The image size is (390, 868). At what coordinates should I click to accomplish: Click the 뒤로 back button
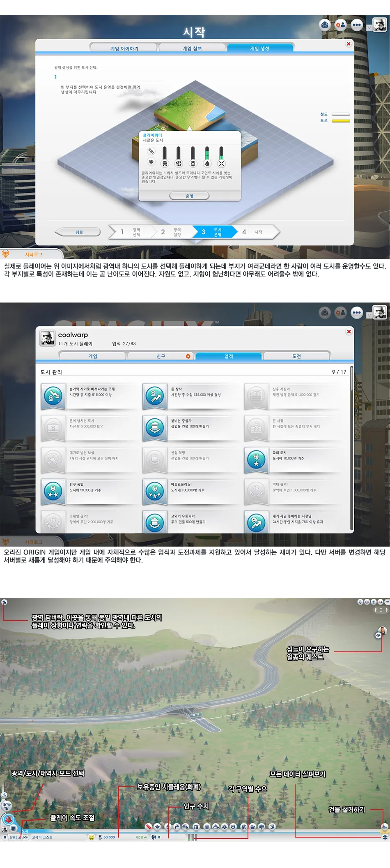[79, 232]
